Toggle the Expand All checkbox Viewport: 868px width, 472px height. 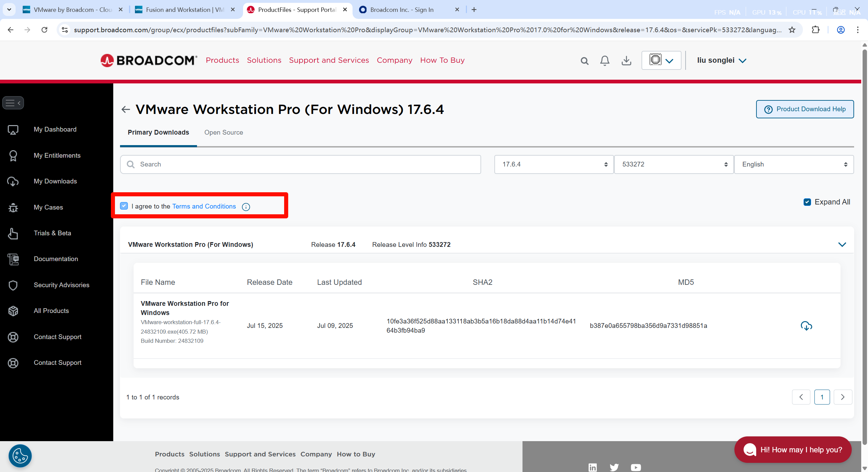tap(807, 202)
